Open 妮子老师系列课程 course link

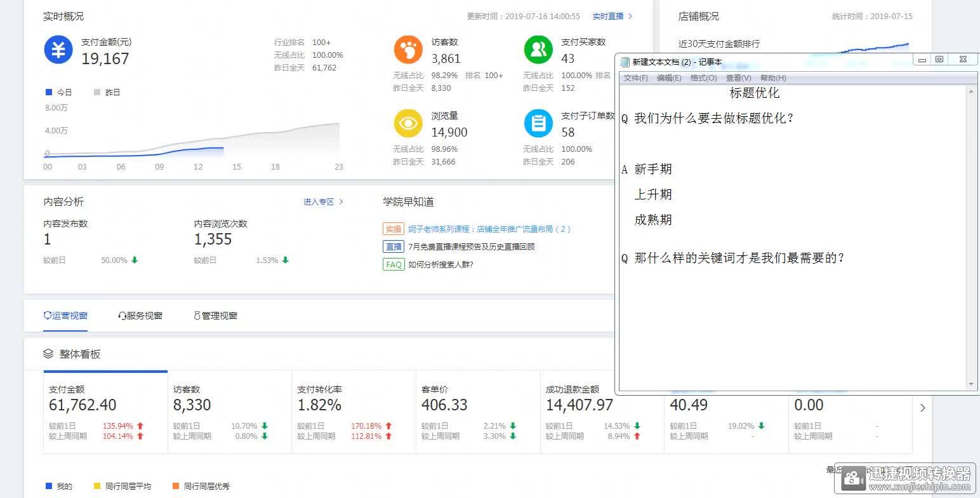(489, 229)
